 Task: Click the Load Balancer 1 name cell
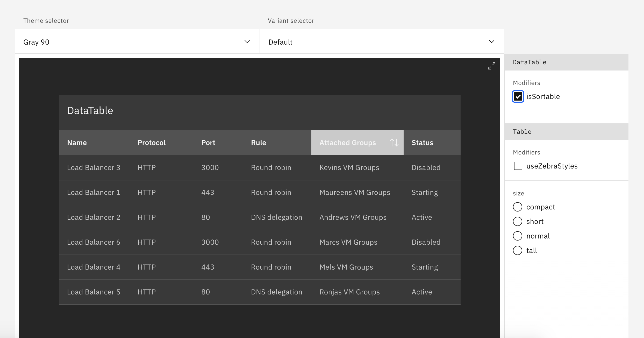[94, 192]
